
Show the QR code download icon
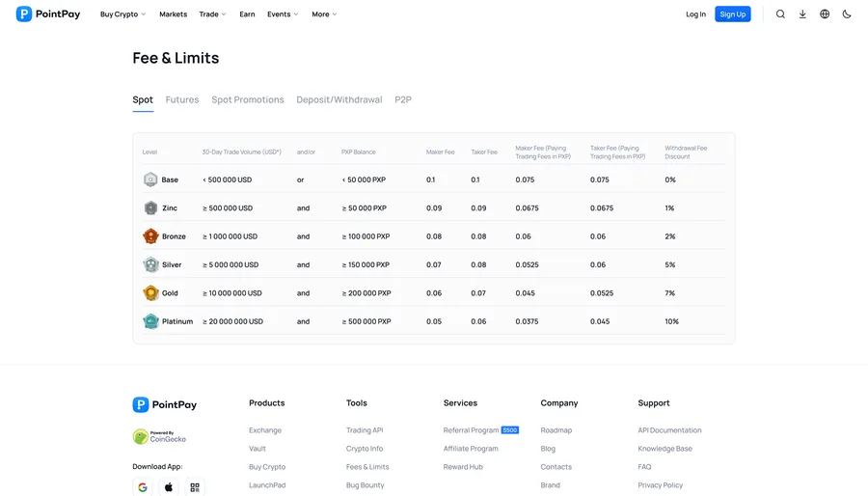(x=195, y=487)
